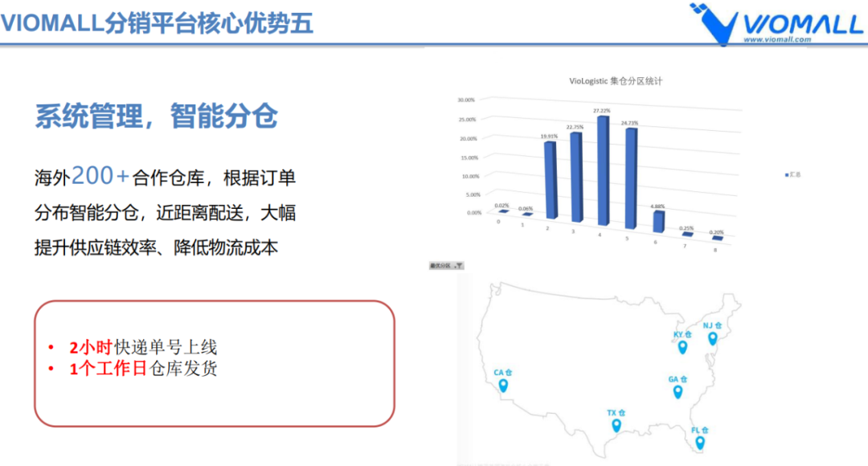Screen dimensions: 868x466
Task: Click the chart title VioLogistic 集仓分区统计
Action: pos(616,80)
